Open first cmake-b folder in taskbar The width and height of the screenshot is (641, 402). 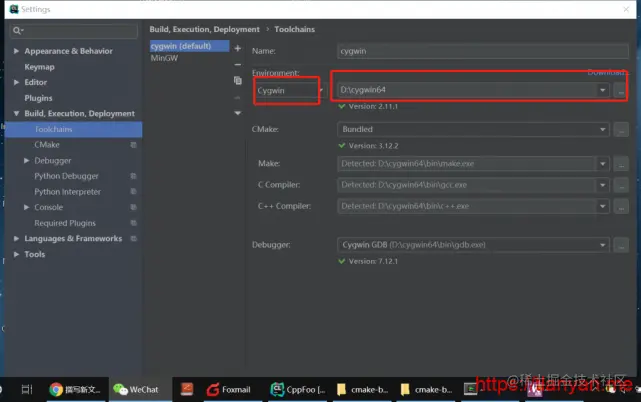[363, 389]
